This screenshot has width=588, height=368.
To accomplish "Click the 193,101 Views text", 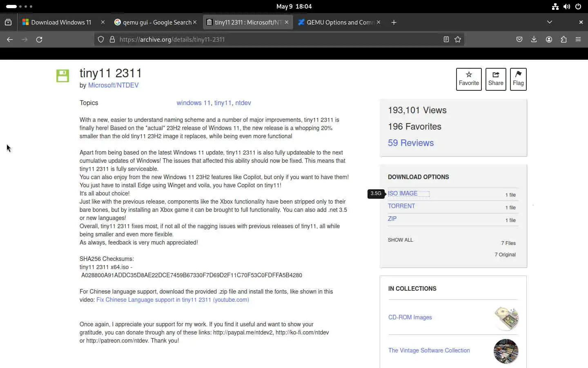I will (x=417, y=110).
